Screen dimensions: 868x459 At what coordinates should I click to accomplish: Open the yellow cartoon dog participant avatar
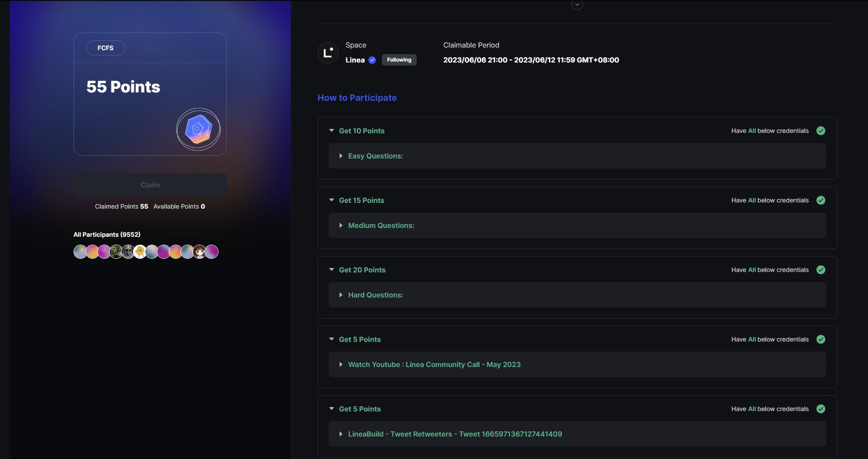140,252
